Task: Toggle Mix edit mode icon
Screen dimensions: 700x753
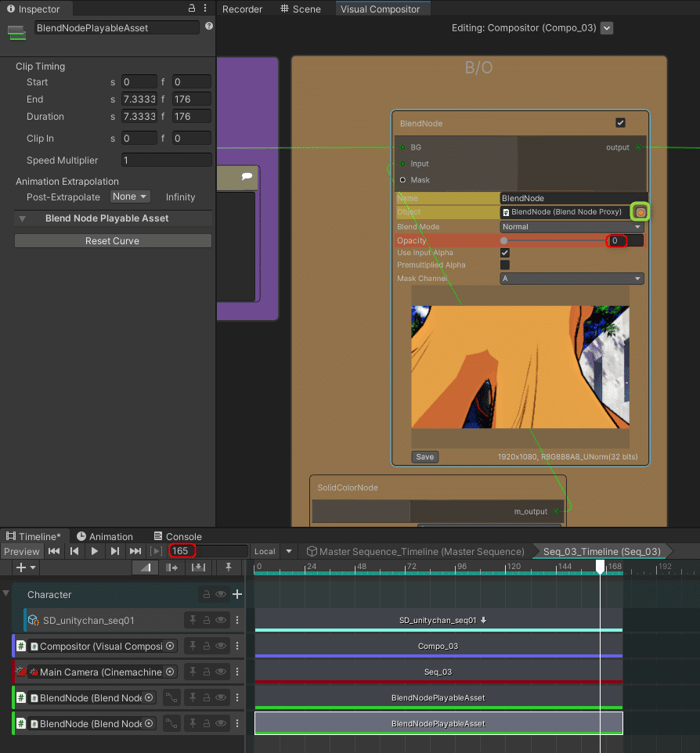Action: (146, 567)
